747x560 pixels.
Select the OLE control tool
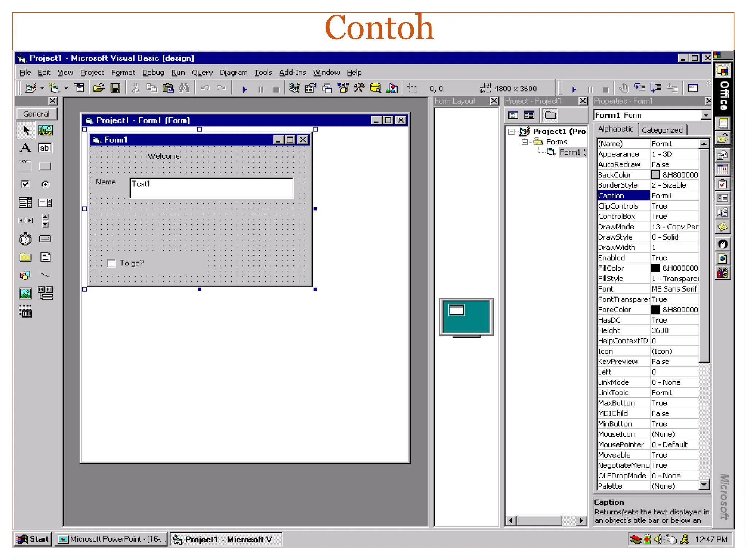click(25, 311)
